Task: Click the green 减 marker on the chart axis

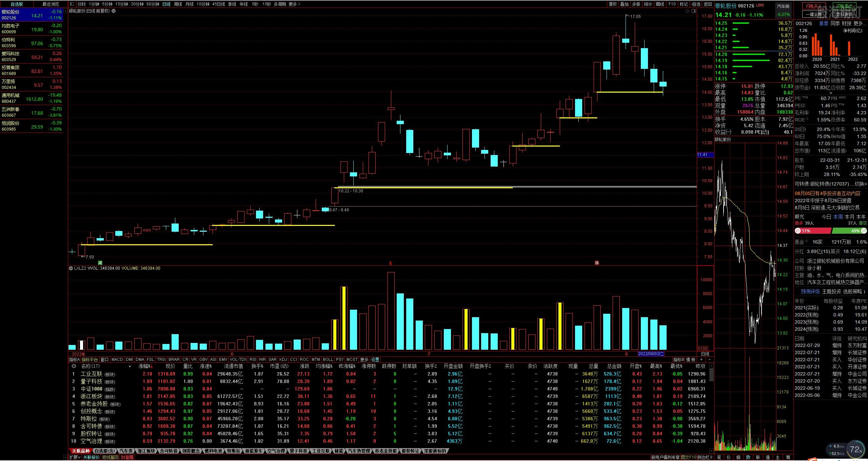Action: pyautogui.click(x=100, y=263)
